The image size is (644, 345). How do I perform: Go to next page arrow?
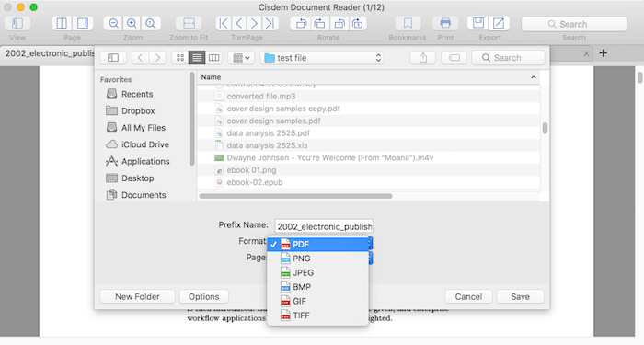coord(254,23)
